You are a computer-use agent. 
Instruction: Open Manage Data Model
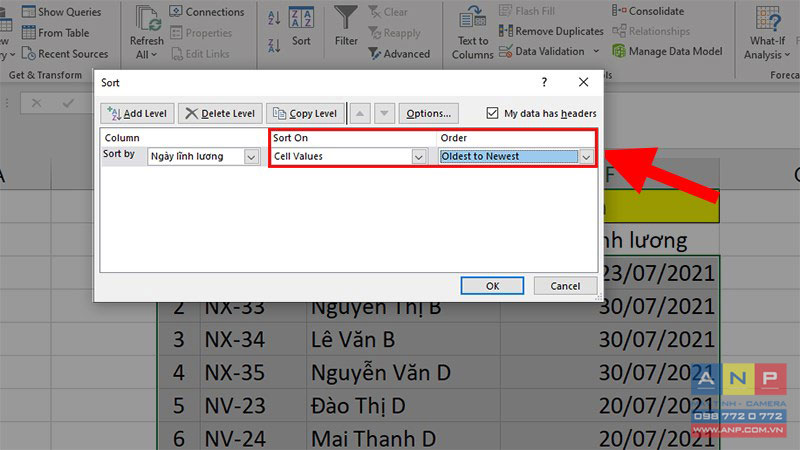tap(667, 51)
